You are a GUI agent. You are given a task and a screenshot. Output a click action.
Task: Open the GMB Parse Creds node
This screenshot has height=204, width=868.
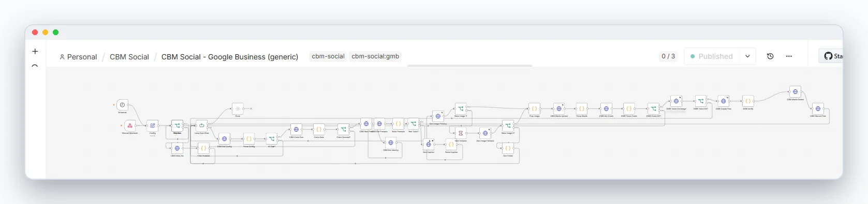[629, 108]
